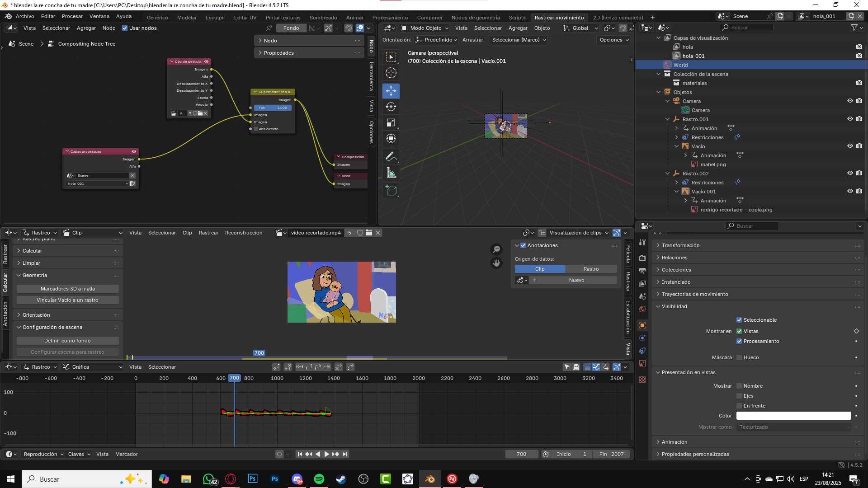
Task: Enable Mostrar Nombre checkbox
Action: 739,386
